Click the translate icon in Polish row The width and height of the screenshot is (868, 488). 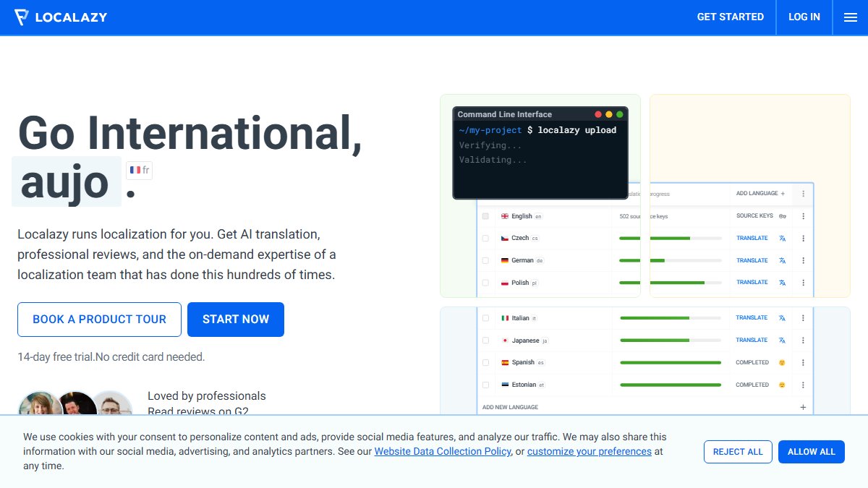[x=782, y=283]
